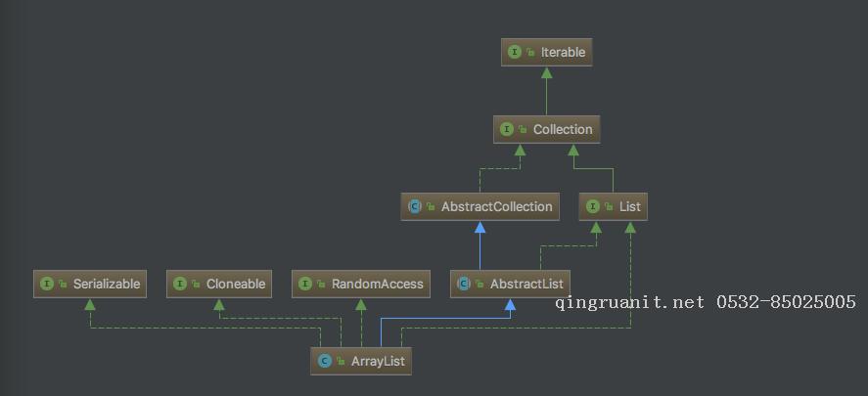Click the interface icon on Iterable node

[515, 52]
